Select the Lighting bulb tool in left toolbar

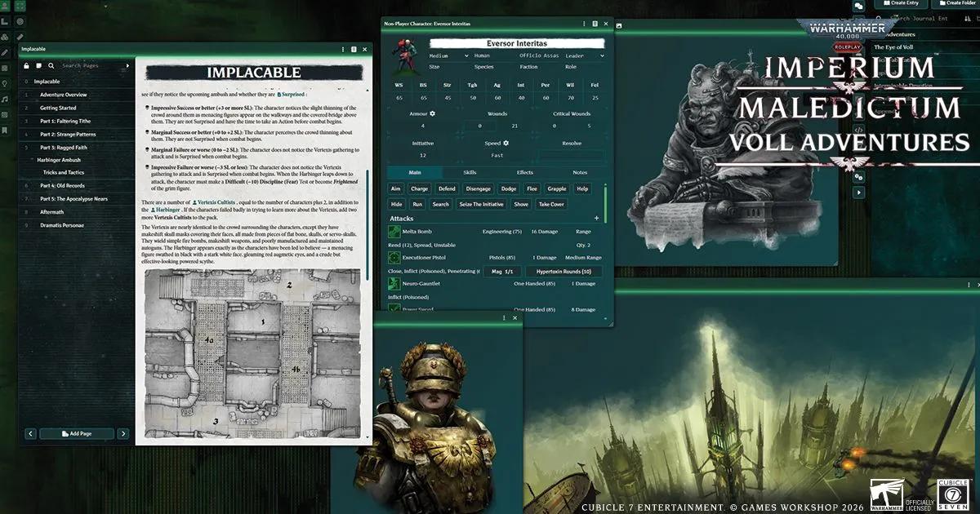[5, 83]
